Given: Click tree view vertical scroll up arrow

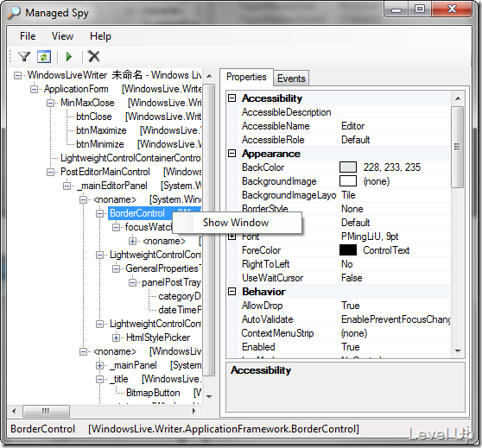Looking at the screenshot, I should pos(209,76).
